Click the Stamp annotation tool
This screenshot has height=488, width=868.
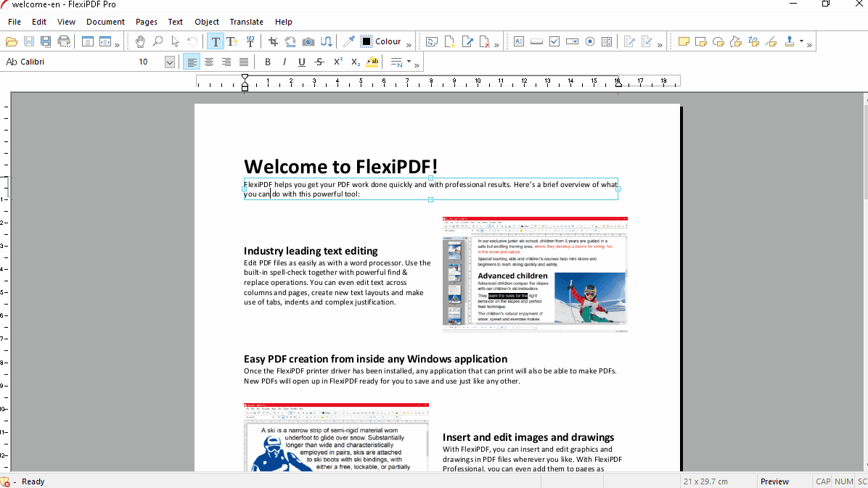[x=790, y=41]
